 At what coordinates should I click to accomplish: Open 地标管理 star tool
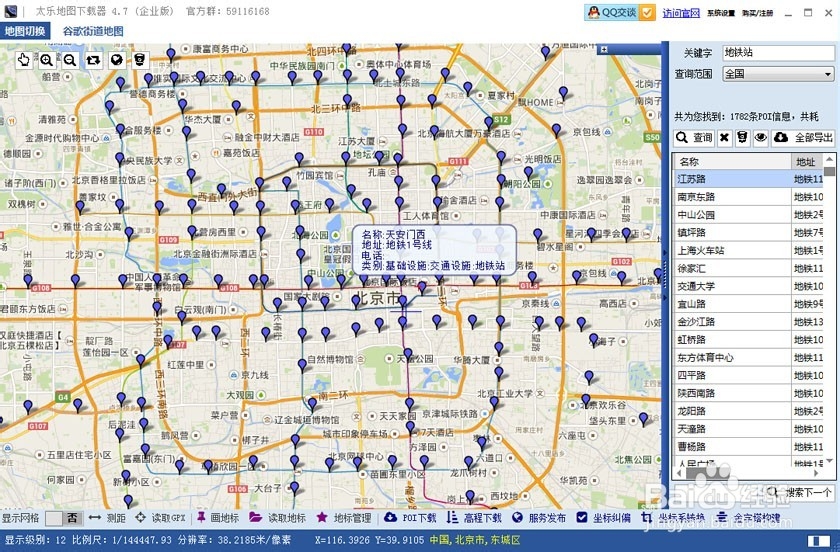tap(344, 518)
